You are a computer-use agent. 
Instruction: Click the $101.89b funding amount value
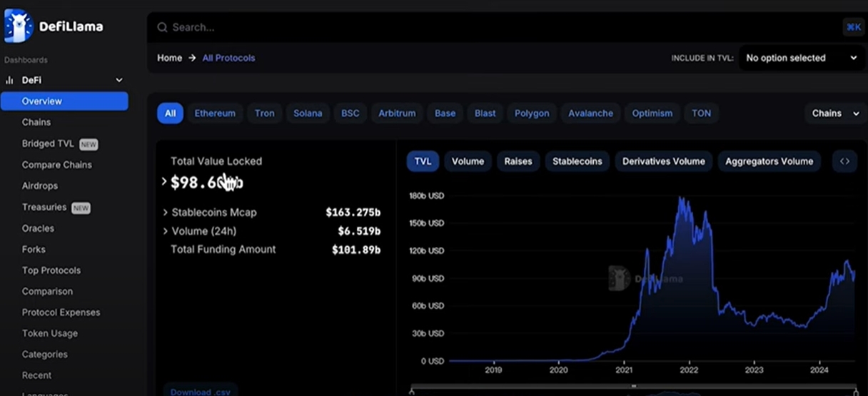click(x=356, y=250)
